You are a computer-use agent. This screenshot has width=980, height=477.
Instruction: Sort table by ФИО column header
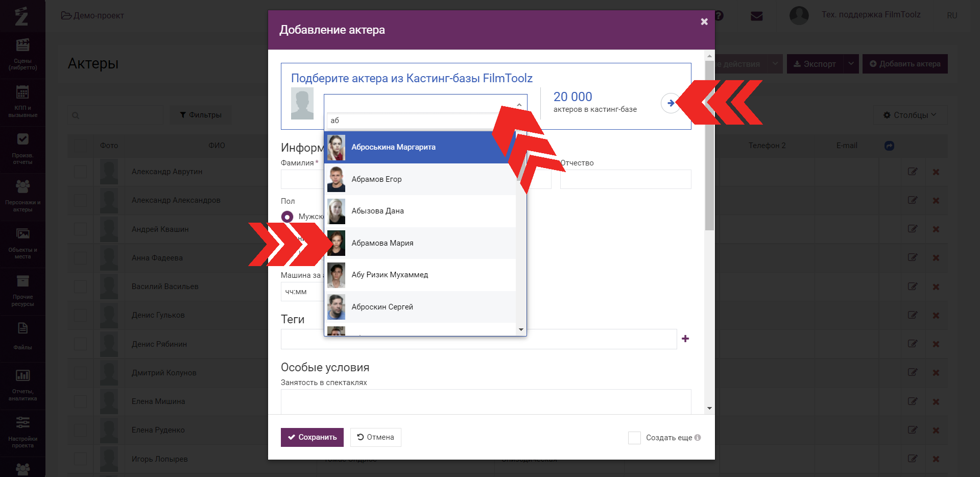217,146
